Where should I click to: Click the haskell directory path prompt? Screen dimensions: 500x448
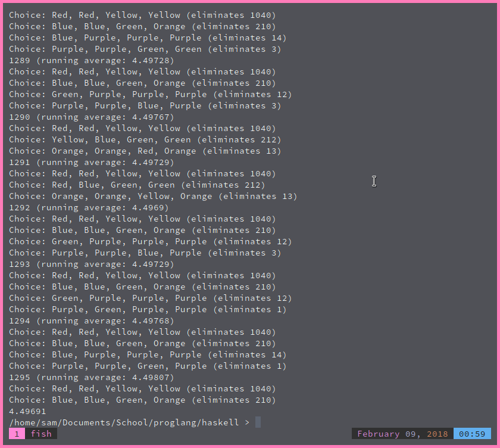pos(129,422)
